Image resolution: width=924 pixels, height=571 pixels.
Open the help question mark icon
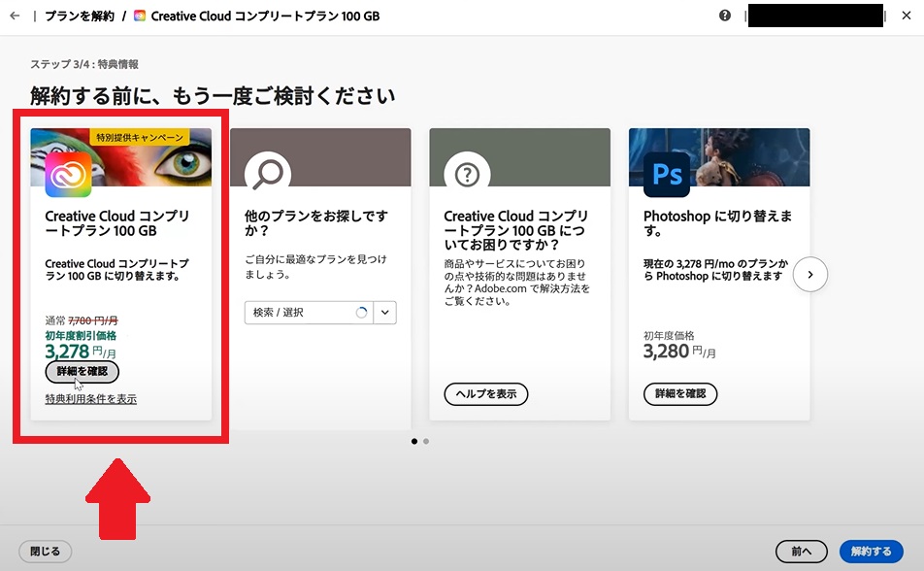[725, 16]
